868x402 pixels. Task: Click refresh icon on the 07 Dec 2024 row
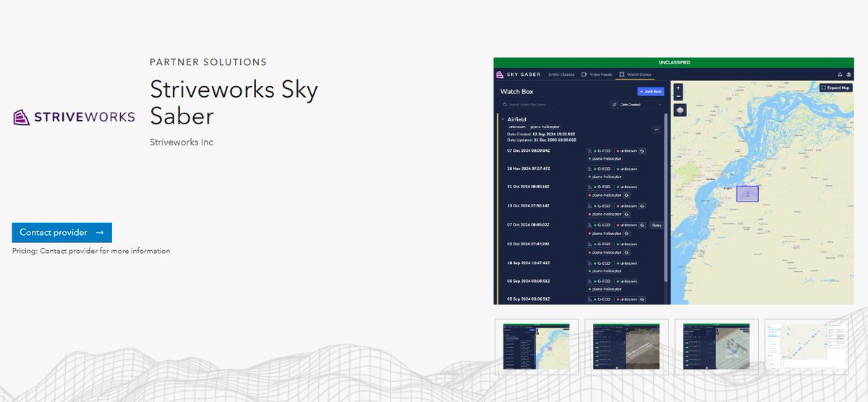pyautogui.click(x=642, y=150)
